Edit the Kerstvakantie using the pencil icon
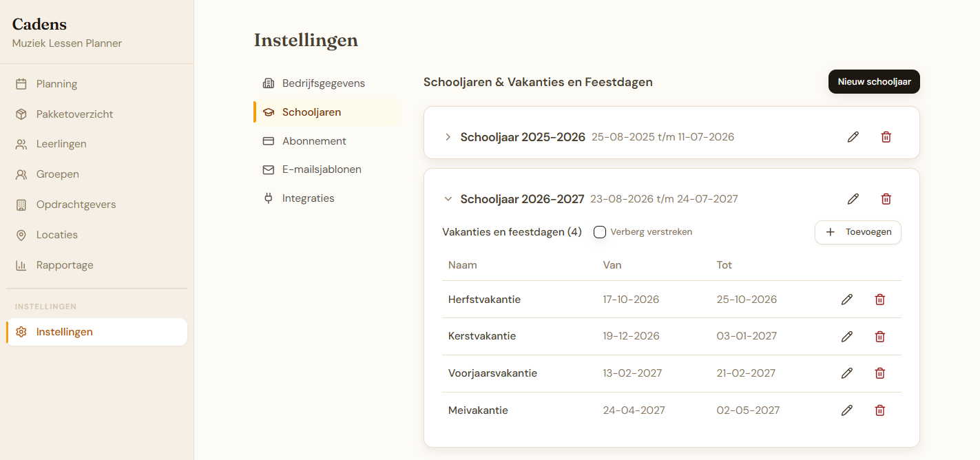This screenshot has height=460, width=980. [x=846, y=336]
